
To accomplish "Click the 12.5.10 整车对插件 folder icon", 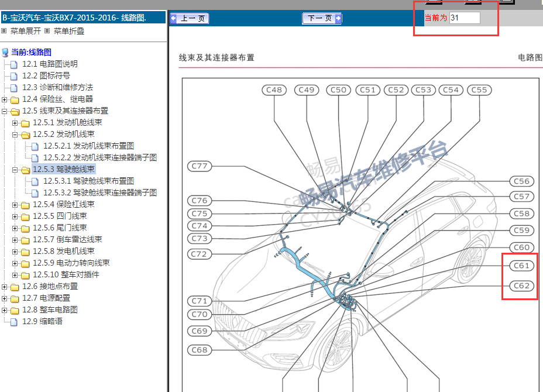I will pos(25,276).
